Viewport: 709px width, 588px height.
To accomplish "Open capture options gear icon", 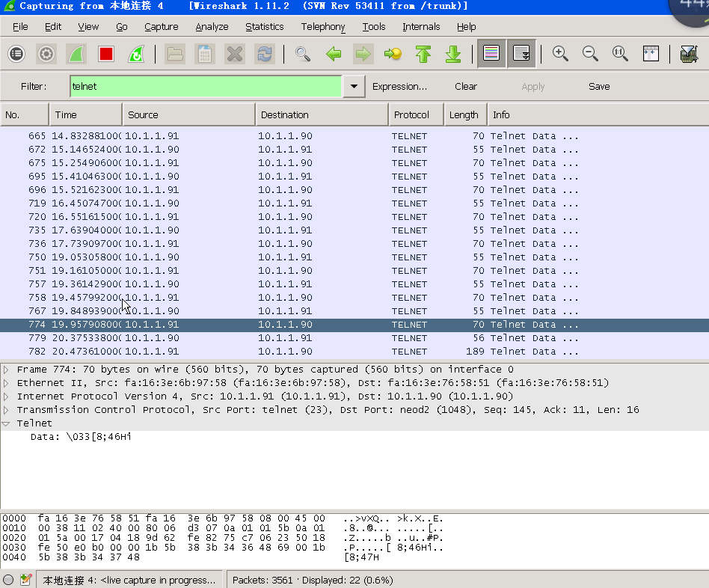I will [46, 54].
